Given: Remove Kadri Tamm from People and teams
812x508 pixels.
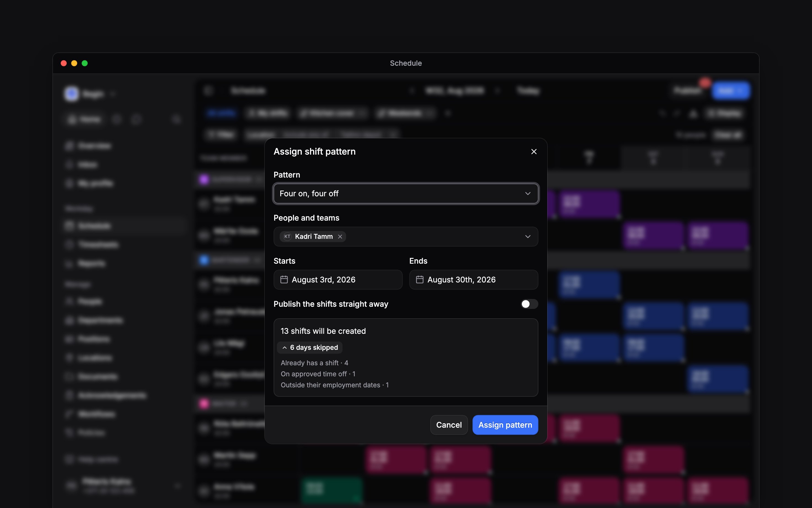Looking at the screenshot, I should click(x=340, y=237).
